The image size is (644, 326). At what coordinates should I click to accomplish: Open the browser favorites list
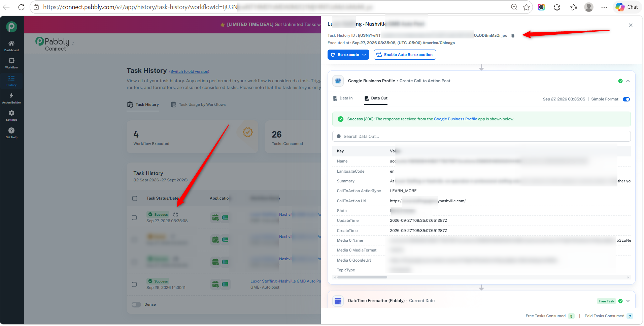point(574,7)
